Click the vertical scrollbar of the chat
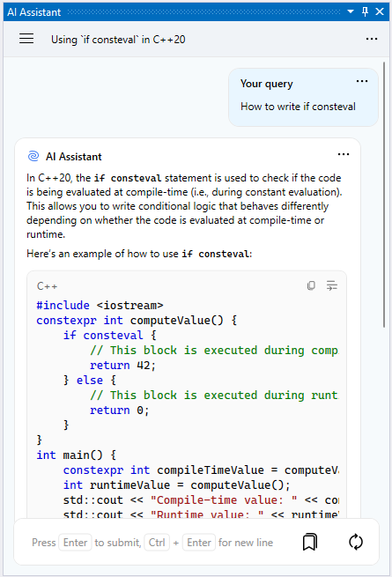This screenshot has height=577, width=392. [x=384, y=195]
